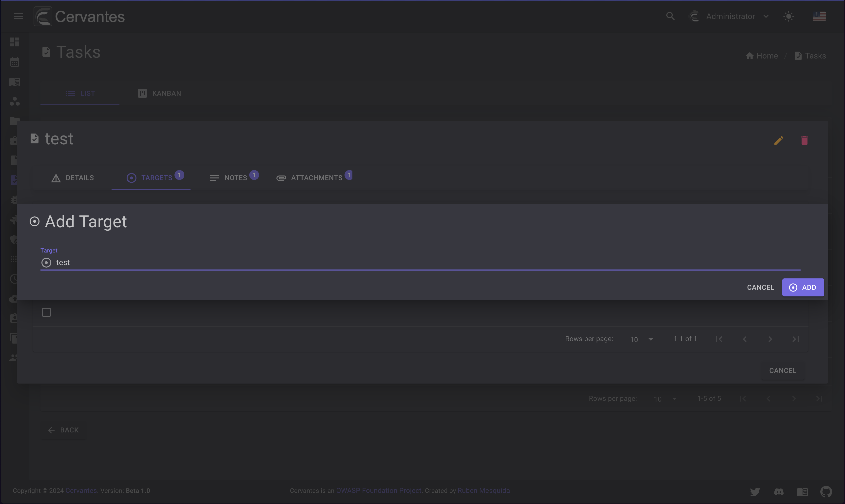The height and width of the screenshot is (504, 845).
Task: Open Dashboard from sidebar icon
Action: pyautogui.click(x=15, y=42)
